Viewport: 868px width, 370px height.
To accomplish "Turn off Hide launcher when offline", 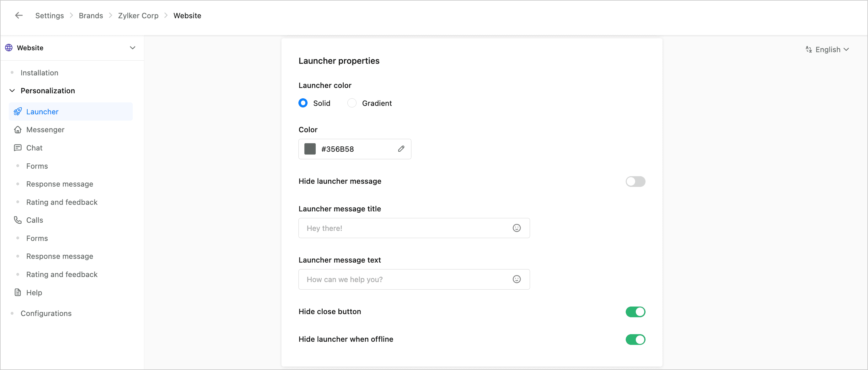I will (x=635, y=339).
